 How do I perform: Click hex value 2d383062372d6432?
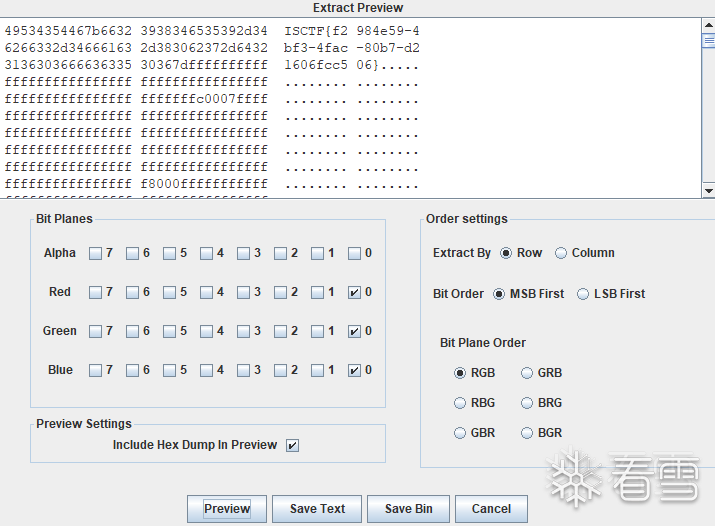coord(204,48)
